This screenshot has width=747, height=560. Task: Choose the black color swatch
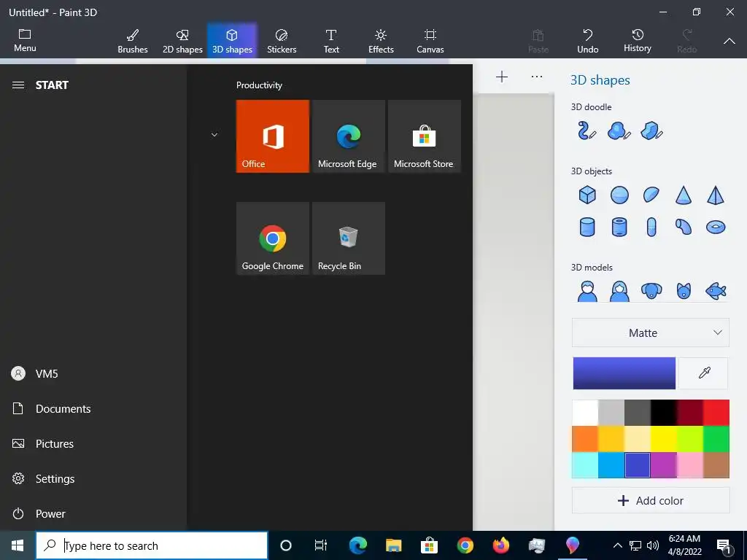pyautogui.click(x=664, y=413)
